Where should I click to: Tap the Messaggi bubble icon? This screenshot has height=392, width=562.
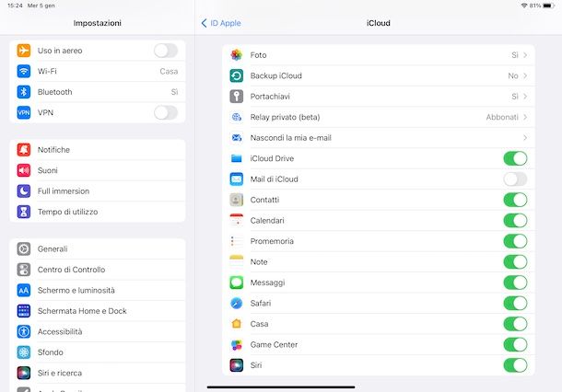[x=236, y=282]
